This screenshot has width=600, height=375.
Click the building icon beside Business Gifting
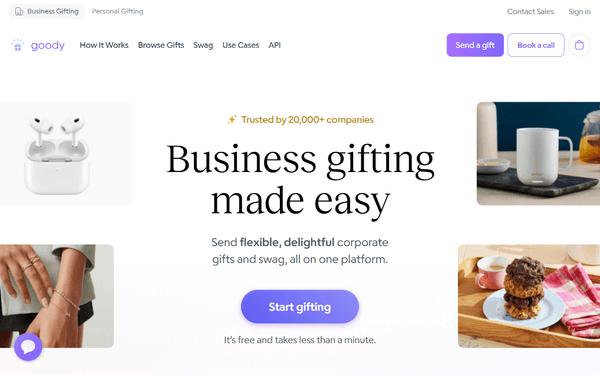[x=19, y=11]
